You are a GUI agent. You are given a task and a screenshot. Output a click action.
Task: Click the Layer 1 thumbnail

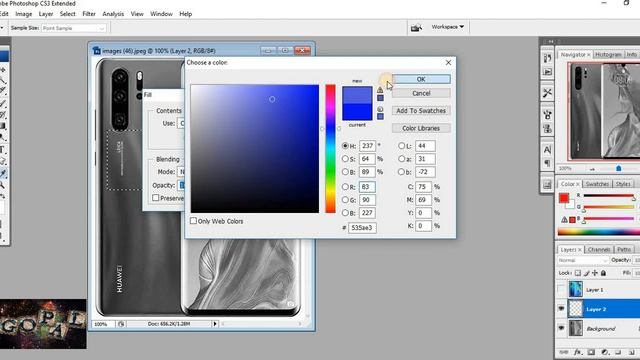(576, 289)
